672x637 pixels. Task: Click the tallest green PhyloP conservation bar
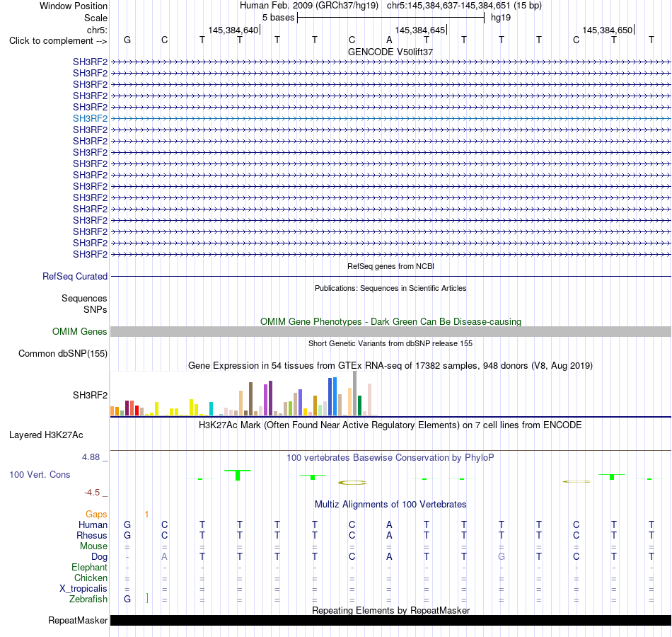[238, 475]
